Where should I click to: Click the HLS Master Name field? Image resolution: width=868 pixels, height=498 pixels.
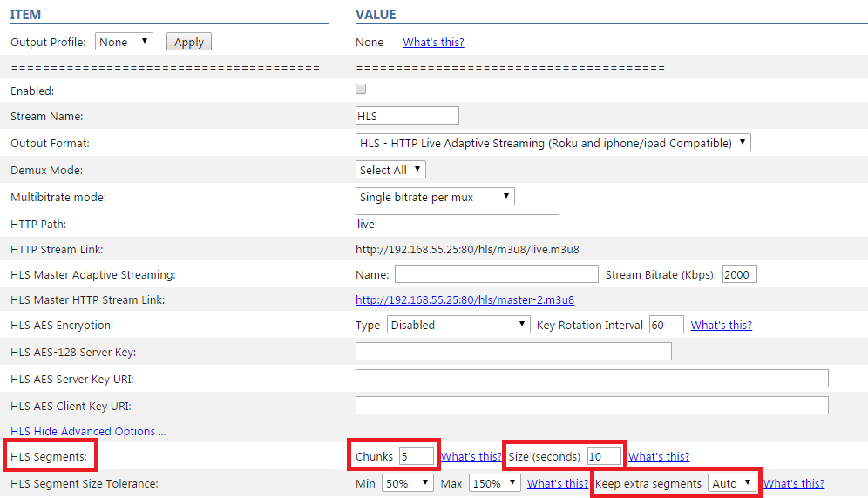497,274
